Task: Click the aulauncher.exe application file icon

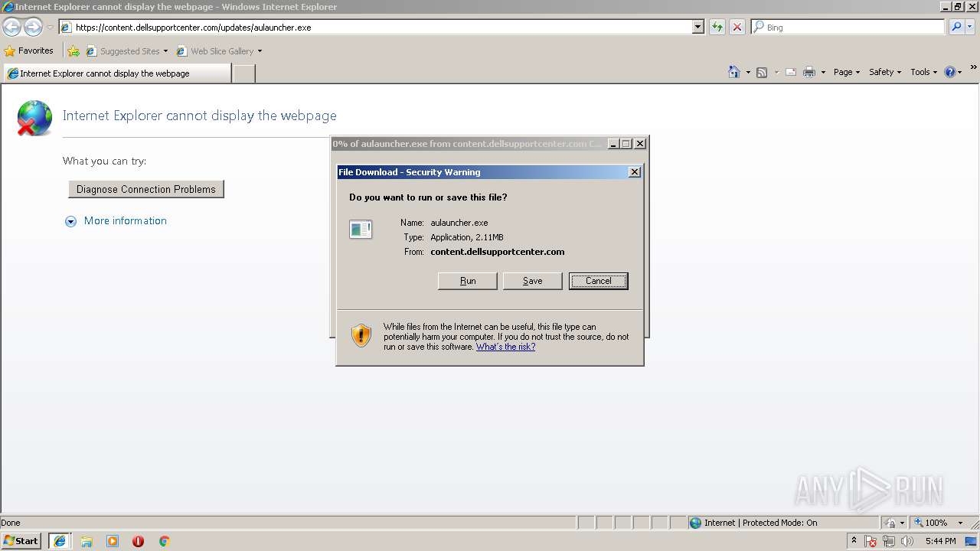Action: (x=361, y=229)
